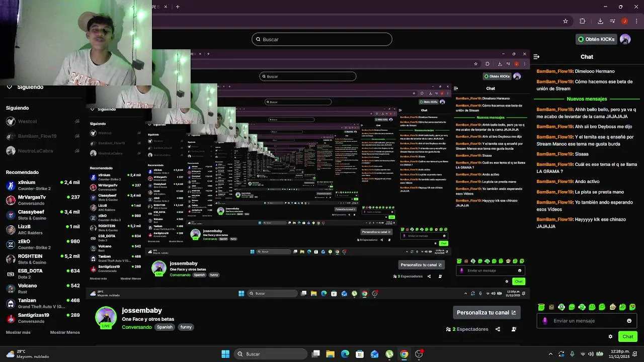Open a new browser tab with plus
644x362 pixels.
point(177,7)
